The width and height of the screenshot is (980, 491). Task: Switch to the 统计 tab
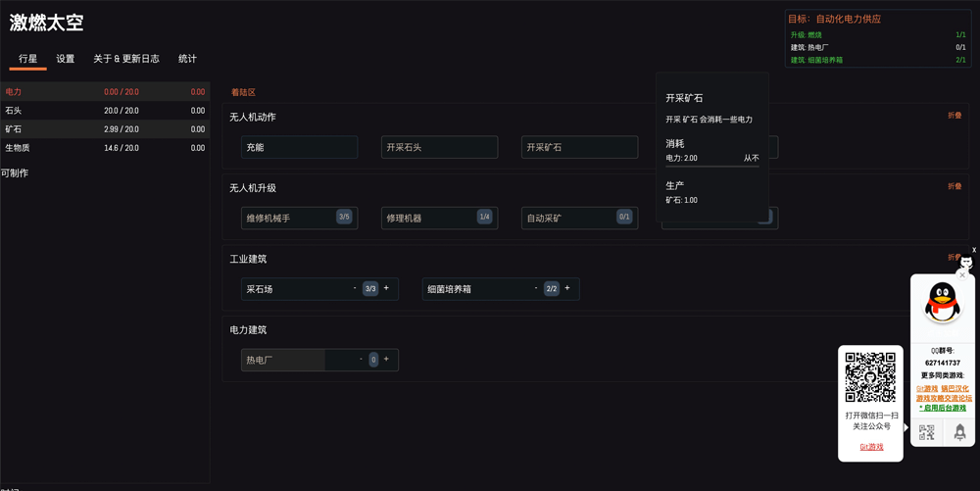click(187, 59)
